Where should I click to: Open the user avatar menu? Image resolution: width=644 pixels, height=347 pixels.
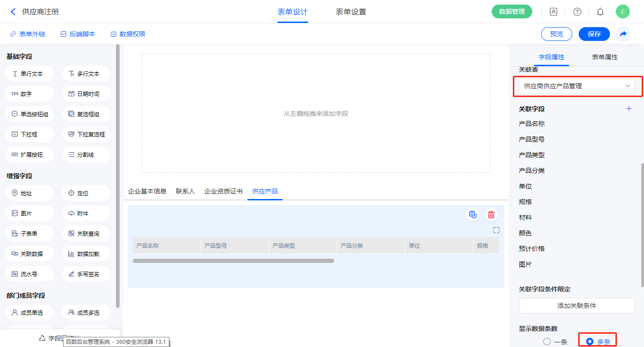pyautogui.click(x=622, y=12)
